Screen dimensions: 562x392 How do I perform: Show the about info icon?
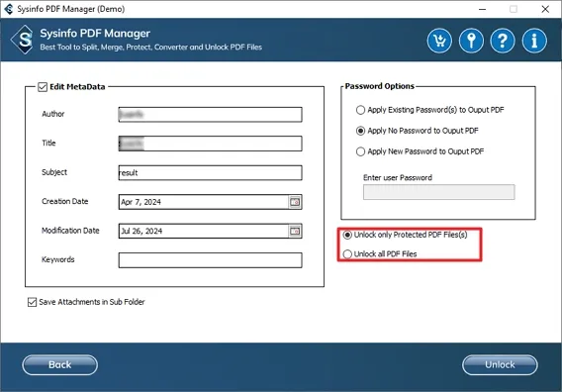tap(534, 41)
